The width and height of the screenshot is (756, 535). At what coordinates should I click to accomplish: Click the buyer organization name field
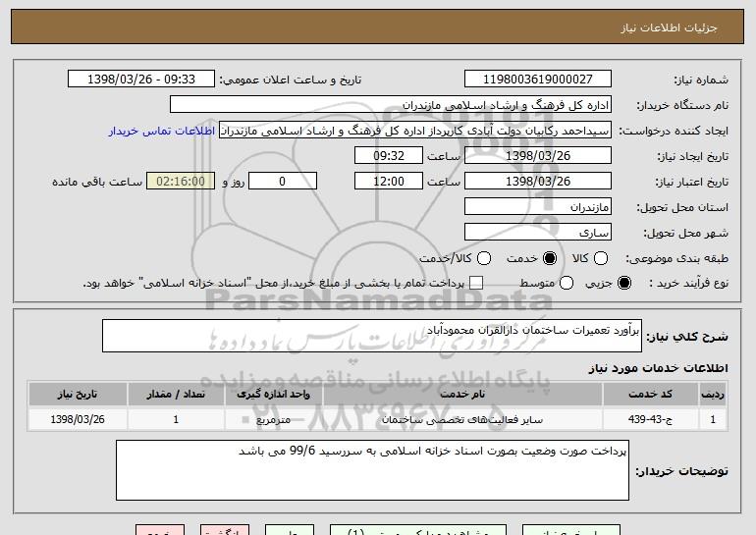pyautogui.click(x=391, y=105)
